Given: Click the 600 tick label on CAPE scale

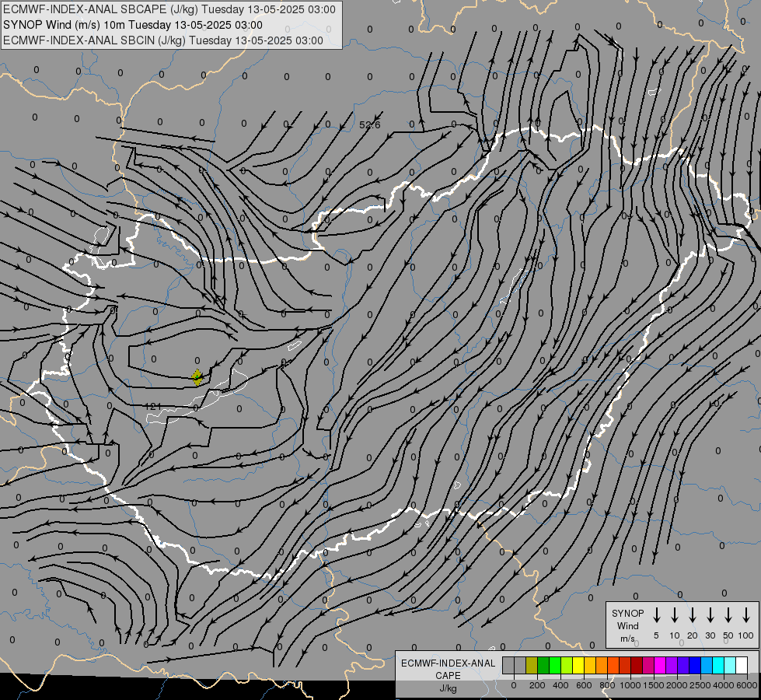Looking at the screenshot, I should [584, 685].
